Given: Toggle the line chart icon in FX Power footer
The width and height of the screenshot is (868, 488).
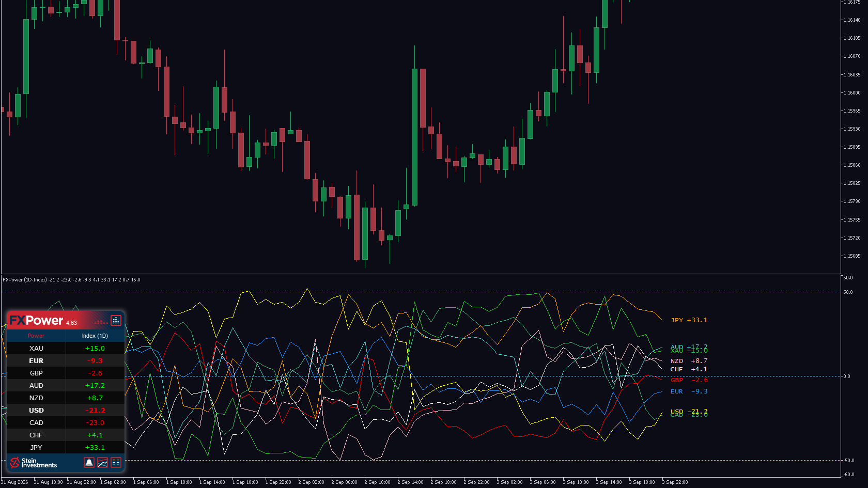Looking at the screenshot, I should click(x=102, y=462).
